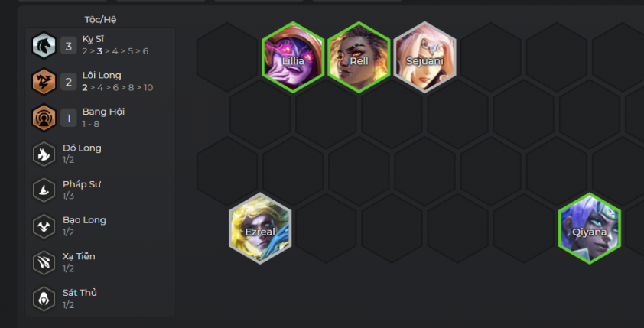Select the Rell champion hex
Image resolution: width=644 pixels, height=328 pixels.
coord(359,57)
